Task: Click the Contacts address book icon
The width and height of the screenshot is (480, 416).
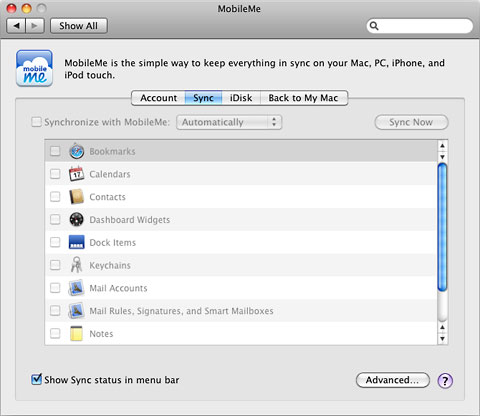Action: click(76, 197)
